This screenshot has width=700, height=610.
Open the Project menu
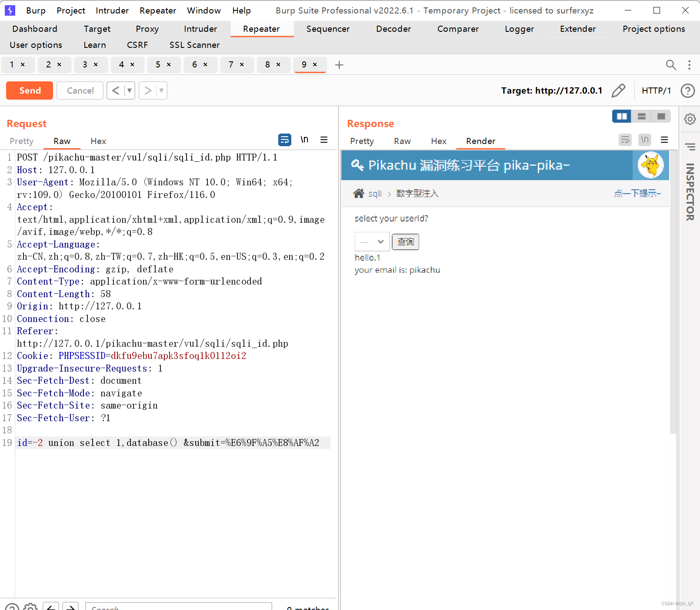71,10
